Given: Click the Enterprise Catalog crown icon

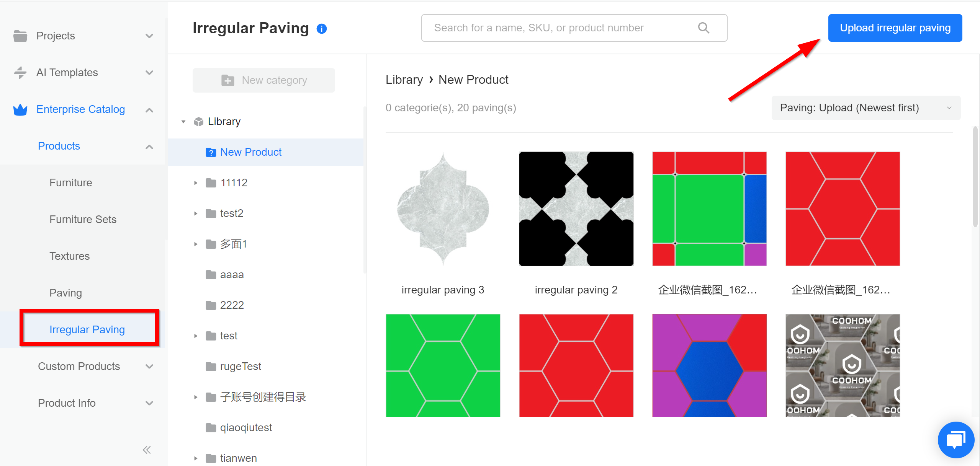Looking at the screenshot, I should click(x=20, y=110).
